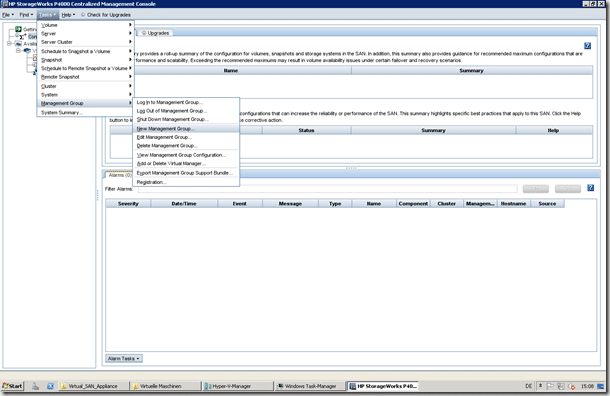Choose System Summary from Tasks menu

click(x=85, y=113)
